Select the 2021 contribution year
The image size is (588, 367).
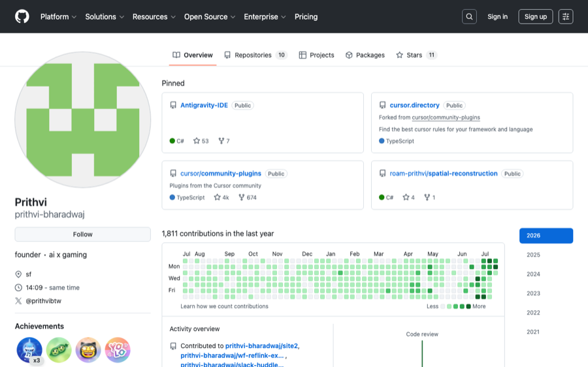pyautogui.click(x=546, y=332)
